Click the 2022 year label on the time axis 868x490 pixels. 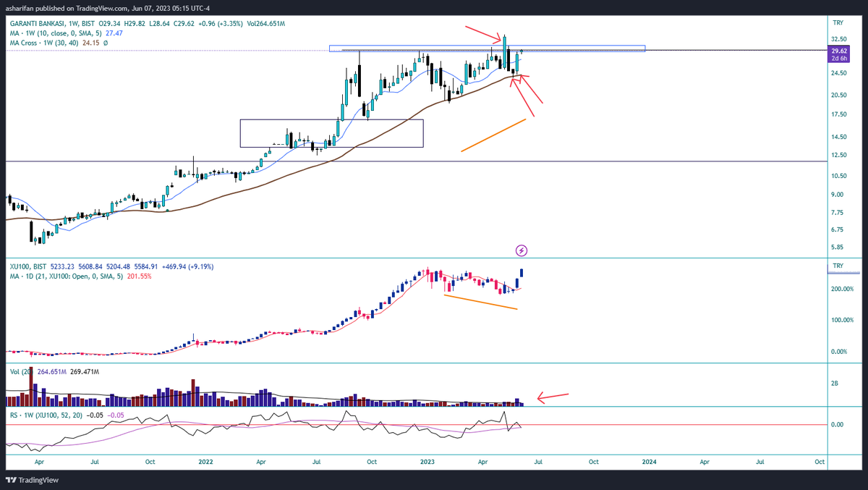click(x=205, y=461)
